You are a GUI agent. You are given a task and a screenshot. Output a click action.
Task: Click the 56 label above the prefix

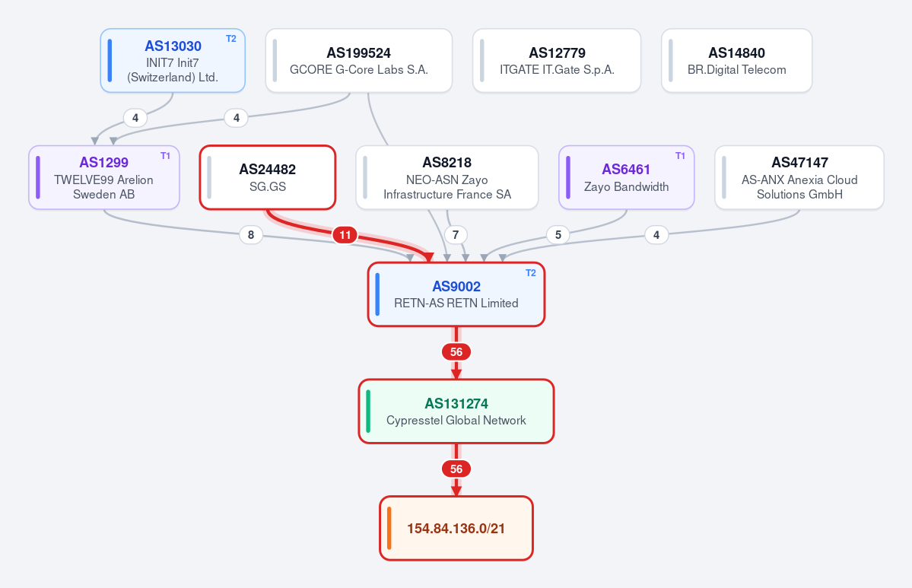click(456, 469)
